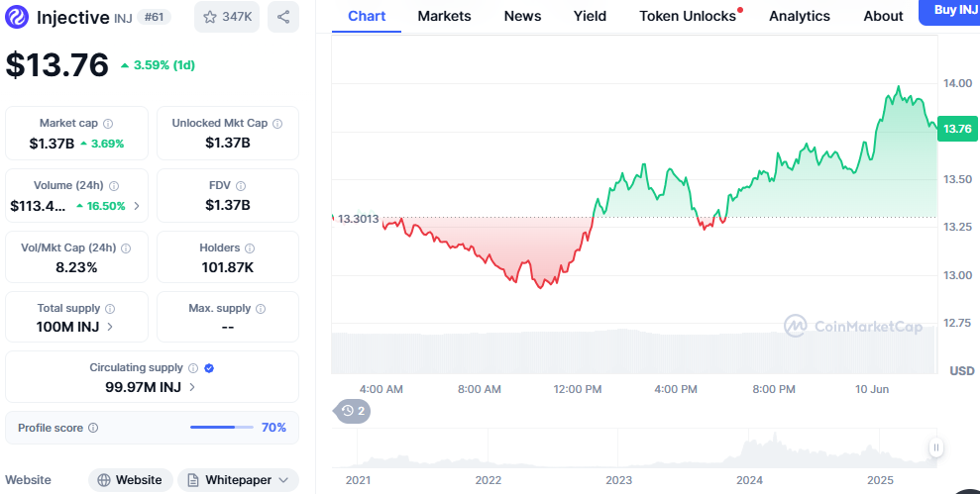980x494 pixels.
Task: Click the verified badge beside Circulating supply
Action: click(209, 368)
